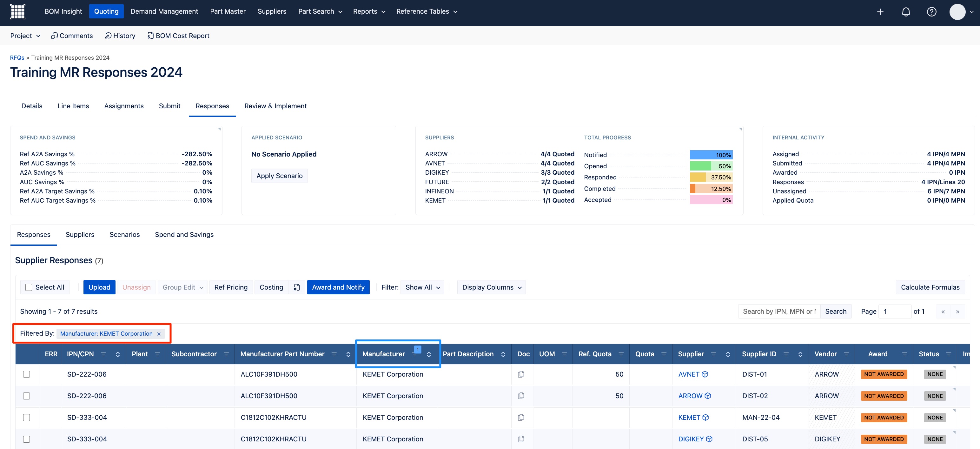Image resolution: width=980 pixels, height=449 pixels.
Task: Click Calculate Formulas button
Action: coord(930,287)
